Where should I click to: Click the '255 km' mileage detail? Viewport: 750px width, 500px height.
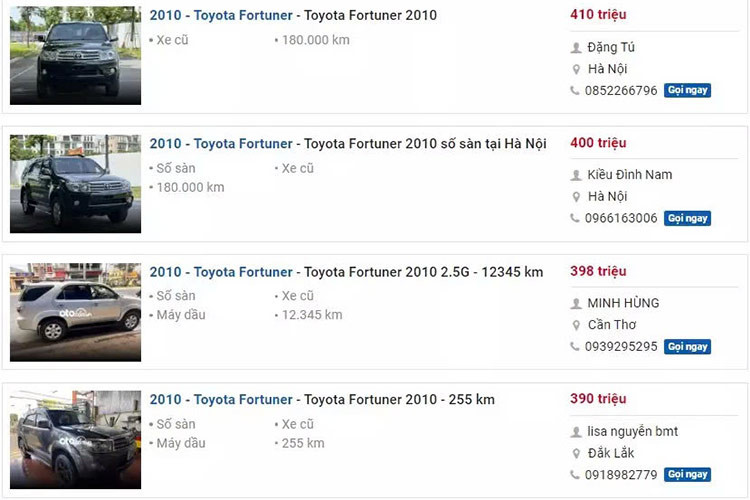[x=303, y=444]
